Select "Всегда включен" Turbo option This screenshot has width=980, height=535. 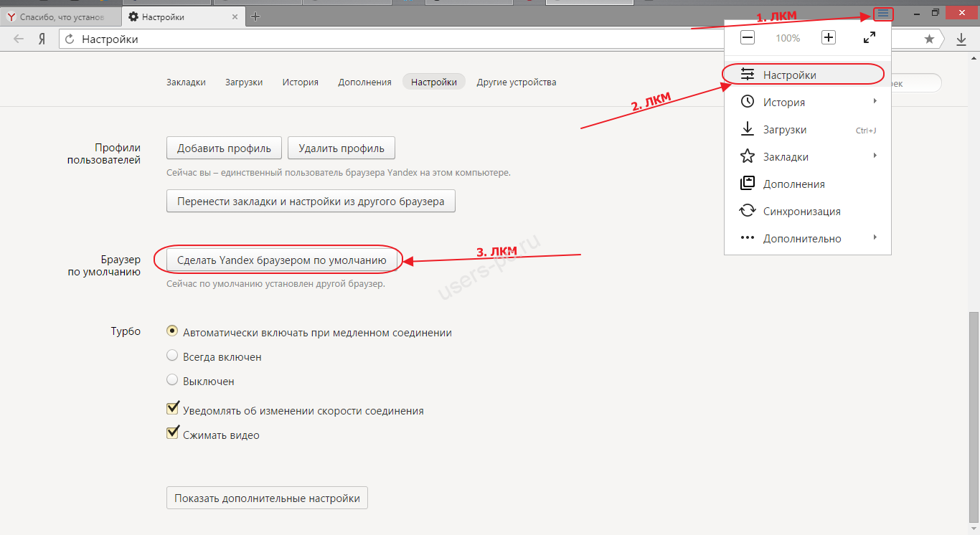172,356
